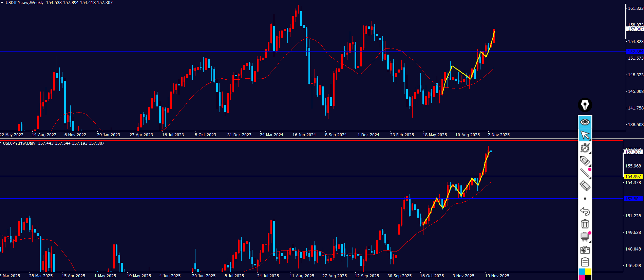The image size is (644, 280).
Task: Undo last drawing with curved arrow
Action: tap(585, 211)
